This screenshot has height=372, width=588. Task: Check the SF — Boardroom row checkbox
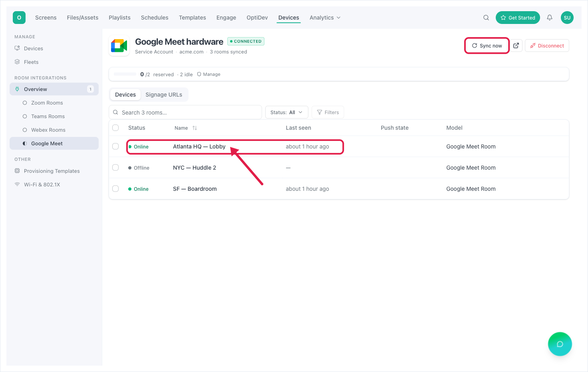115,189
